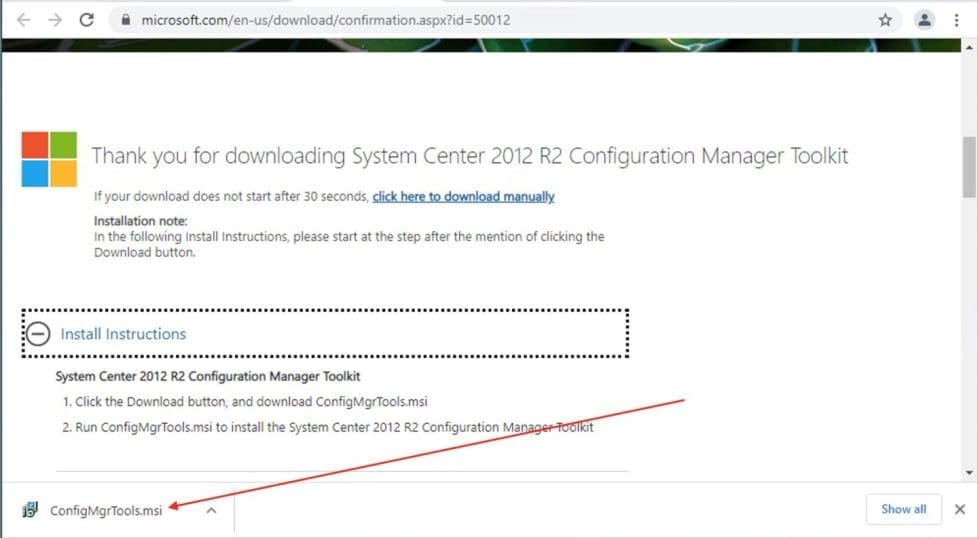Open the downloaded ConfigMgrTools.msi file
978x538 pixels.
coord(106,510)
